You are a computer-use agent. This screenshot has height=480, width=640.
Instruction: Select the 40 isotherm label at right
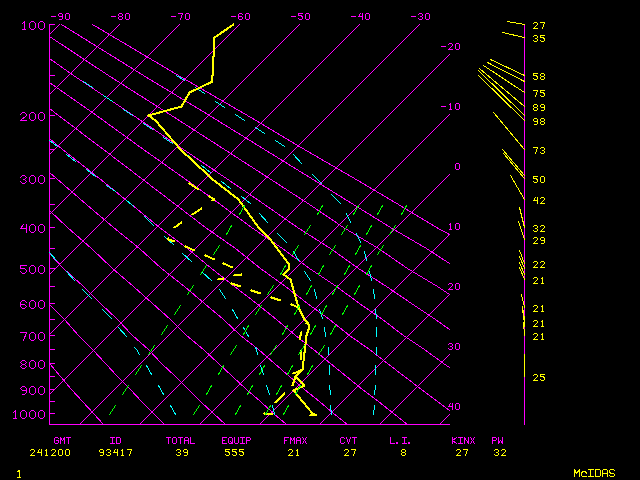455,407
